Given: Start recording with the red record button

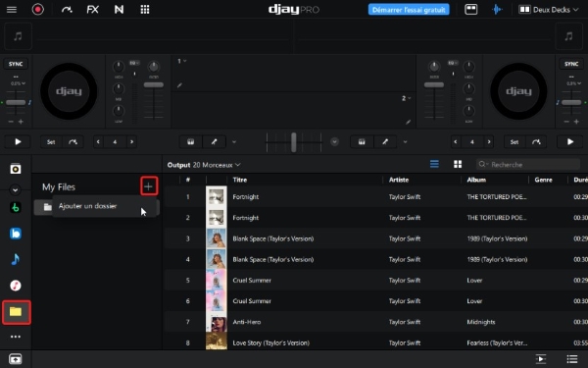Looking at the screenshot, I should [x=37, y=10].
